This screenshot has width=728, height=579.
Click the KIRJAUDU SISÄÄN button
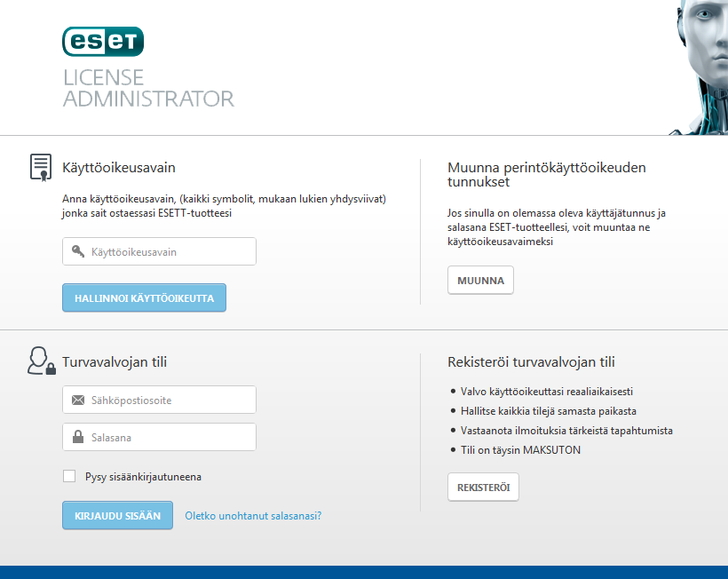tap(117, 515)
